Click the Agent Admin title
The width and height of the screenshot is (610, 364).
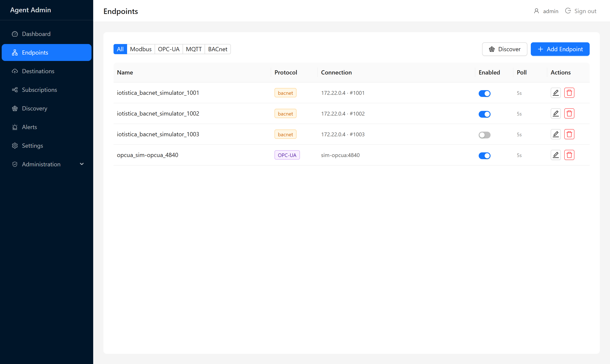click(x=30, y=10)
